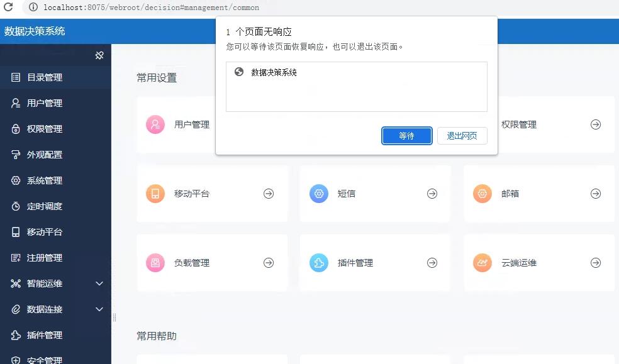Click the pink 负载管理 card icon
This screenshot has width=619, height=364.
point(155,263)
